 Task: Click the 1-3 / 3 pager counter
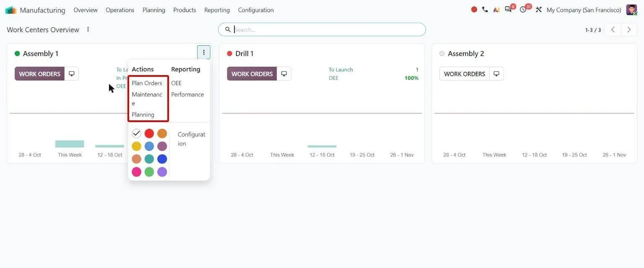593,30
